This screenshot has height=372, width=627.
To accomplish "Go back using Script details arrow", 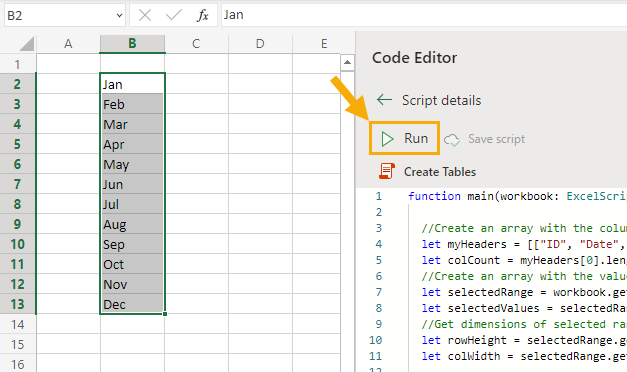I will [x=384, y=100].
